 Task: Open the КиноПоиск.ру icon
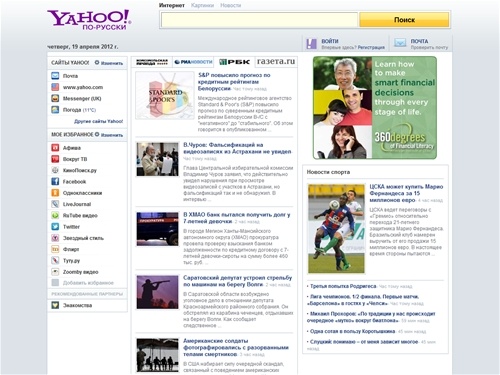[55, 170]
